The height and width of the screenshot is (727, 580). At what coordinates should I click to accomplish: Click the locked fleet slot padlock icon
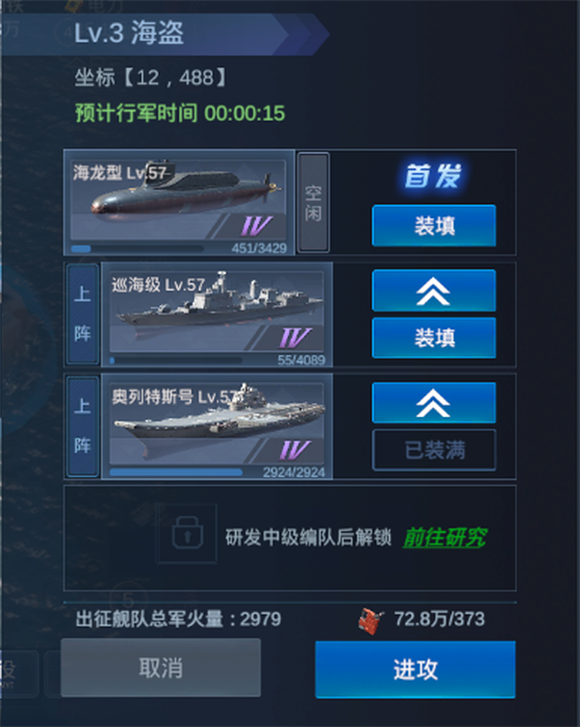click(x=187, y=533)
